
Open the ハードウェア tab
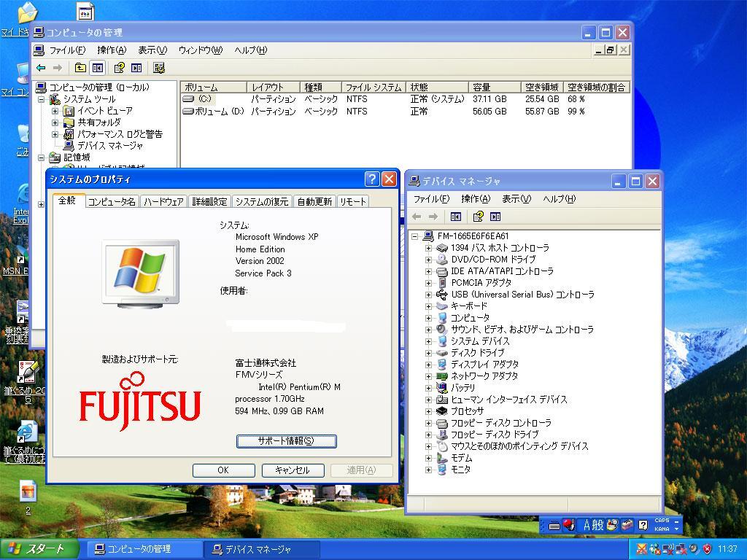[x=163, y=202]
